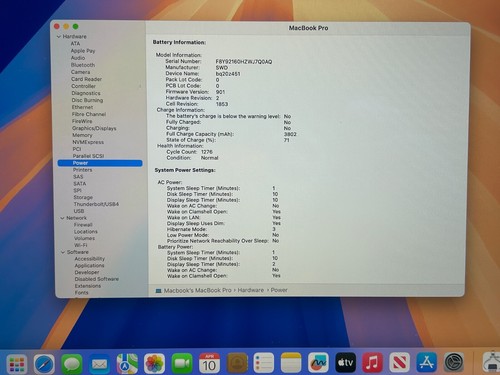Open Safari from the Dock
Viewport: 500px width, 375px height.
[44, 364]
